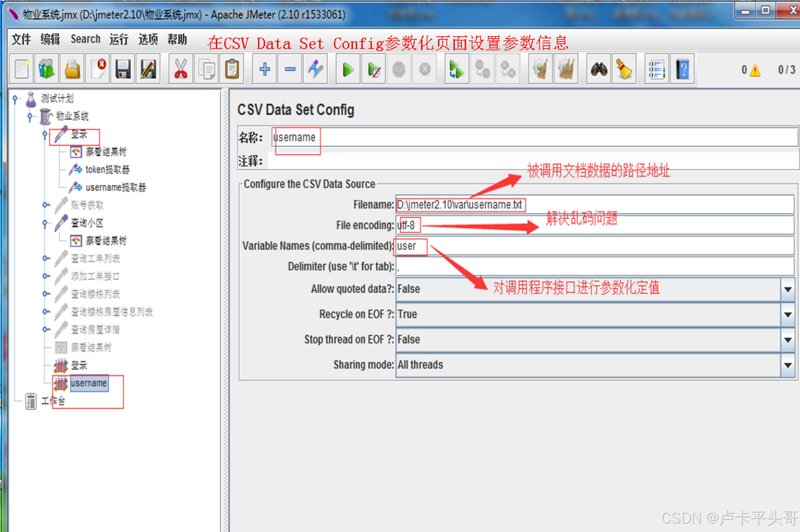Click the Toggle enable/disable icon
800x532 pixels.
coord(315,70)
